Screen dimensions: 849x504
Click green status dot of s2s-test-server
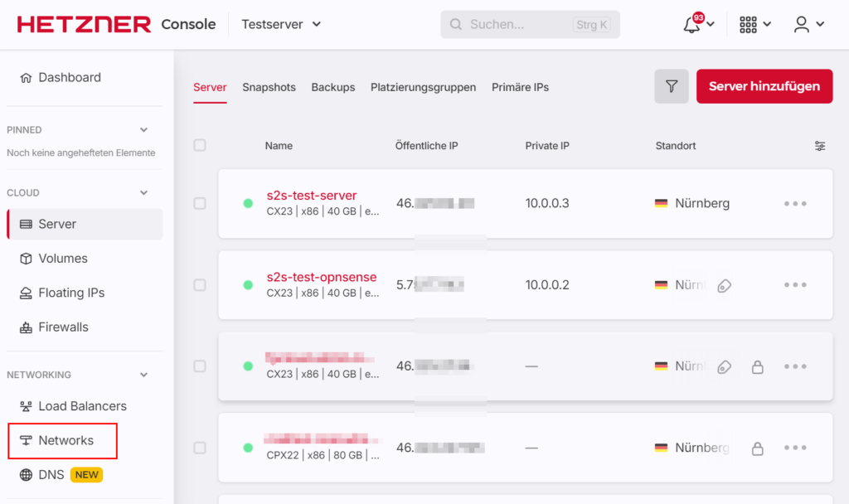pos(248,204)
